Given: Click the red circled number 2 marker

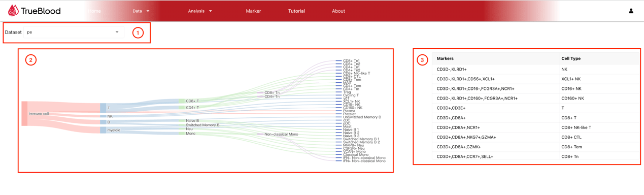Looking at the screenshot, I should (x=31, y=60).
